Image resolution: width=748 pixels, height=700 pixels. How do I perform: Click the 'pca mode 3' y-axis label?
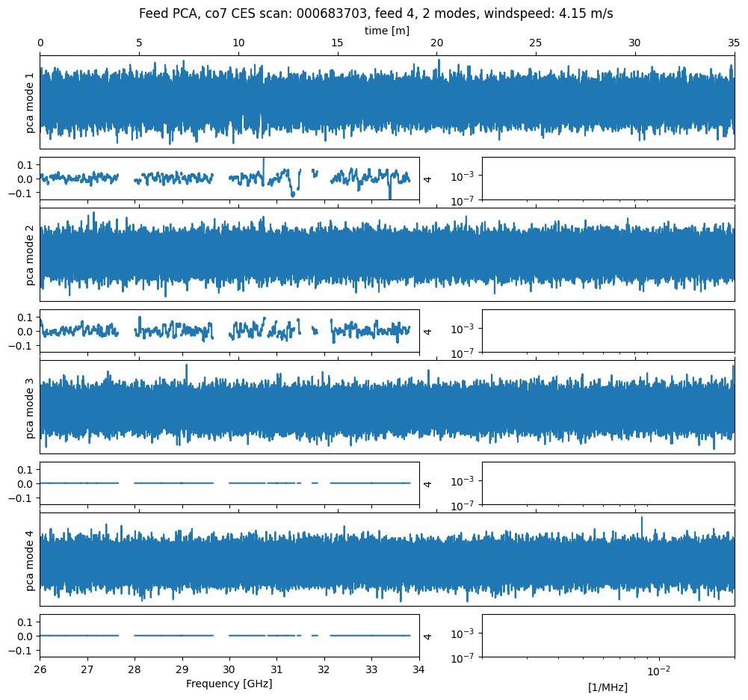coord(31,408)
